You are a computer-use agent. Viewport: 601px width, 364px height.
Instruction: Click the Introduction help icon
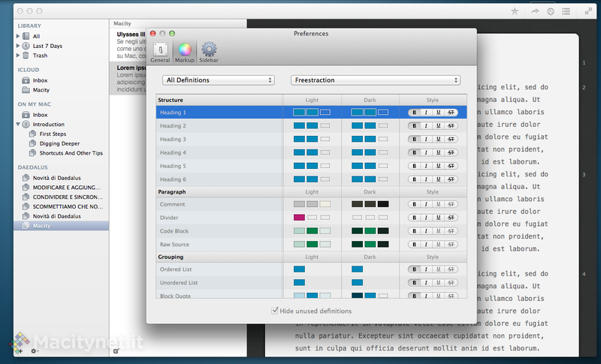pos(26,125)
